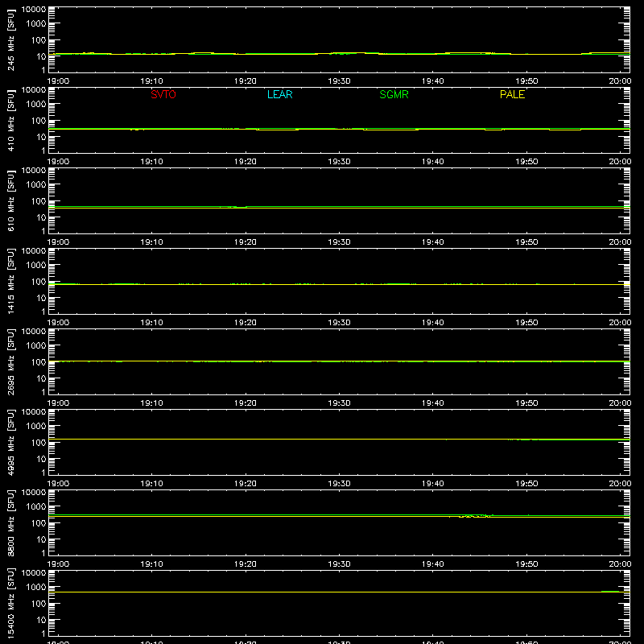Click the 19:50 tick under the 610 MHz plot
644x644 pixels.
pos(526,242)
